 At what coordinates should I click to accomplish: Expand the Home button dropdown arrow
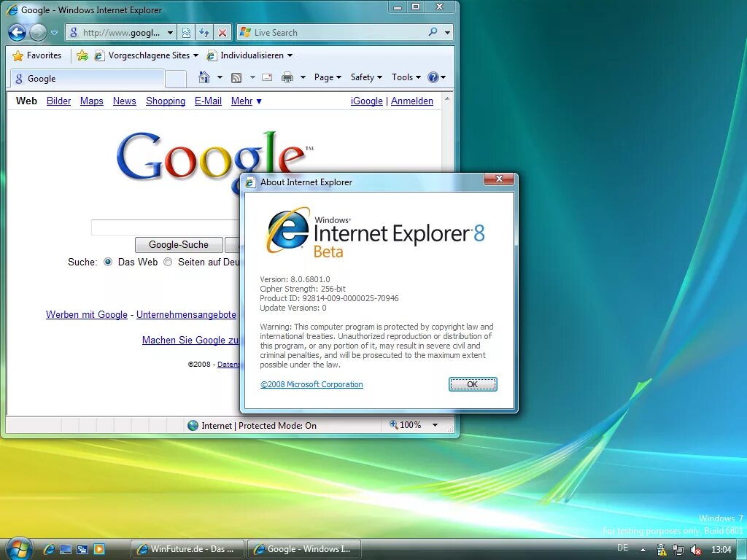[220, 77]
